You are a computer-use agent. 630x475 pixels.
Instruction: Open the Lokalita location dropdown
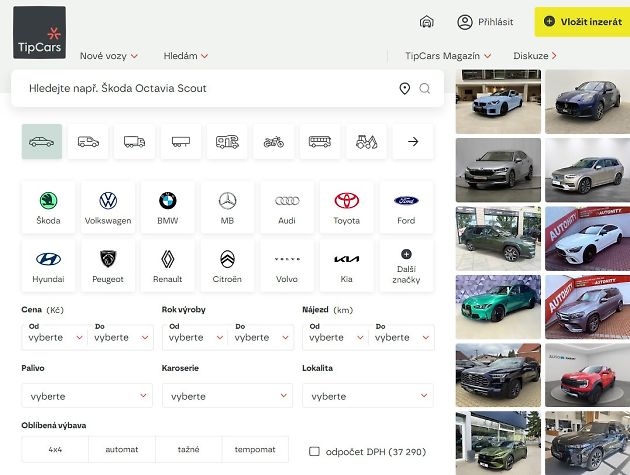368,396
